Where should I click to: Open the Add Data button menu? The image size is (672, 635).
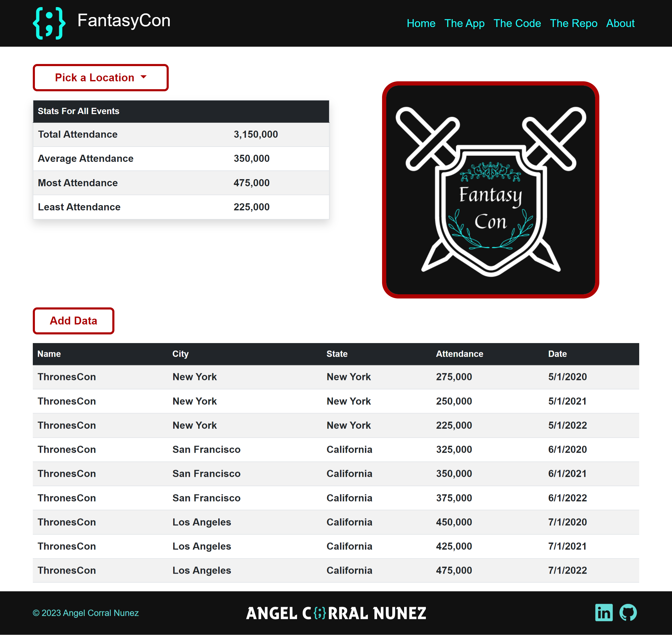(73, 321)
